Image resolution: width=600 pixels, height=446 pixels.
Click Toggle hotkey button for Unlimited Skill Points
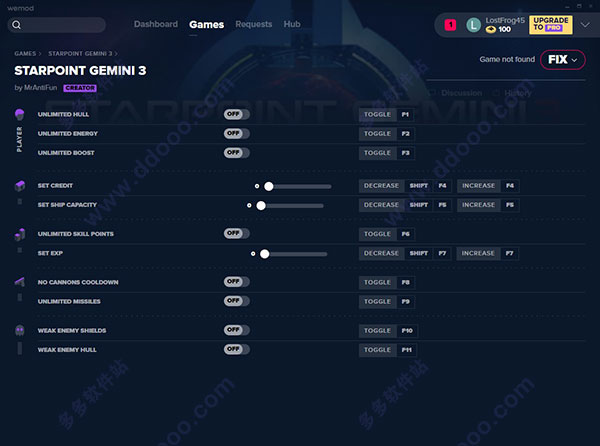(x=377, y=234)
